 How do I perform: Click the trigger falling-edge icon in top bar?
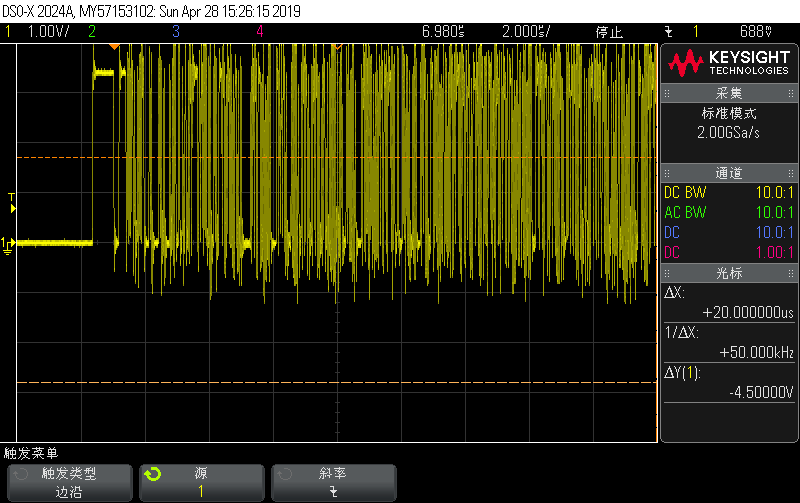coord(668,32)
